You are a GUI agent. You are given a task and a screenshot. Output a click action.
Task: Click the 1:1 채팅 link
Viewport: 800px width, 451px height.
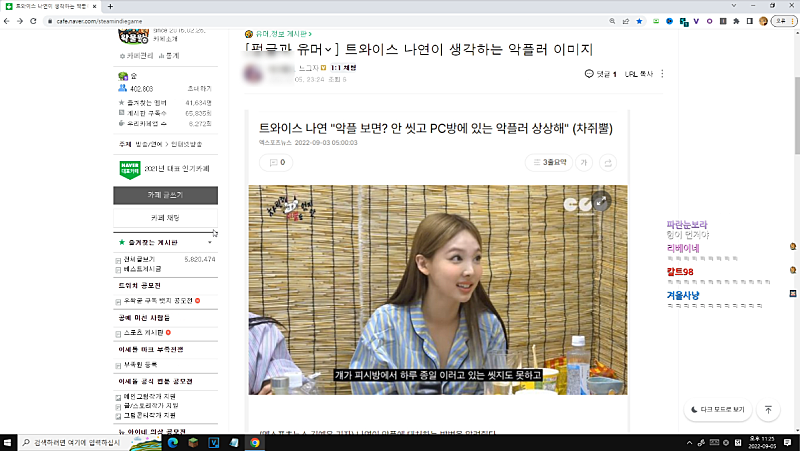343,68
